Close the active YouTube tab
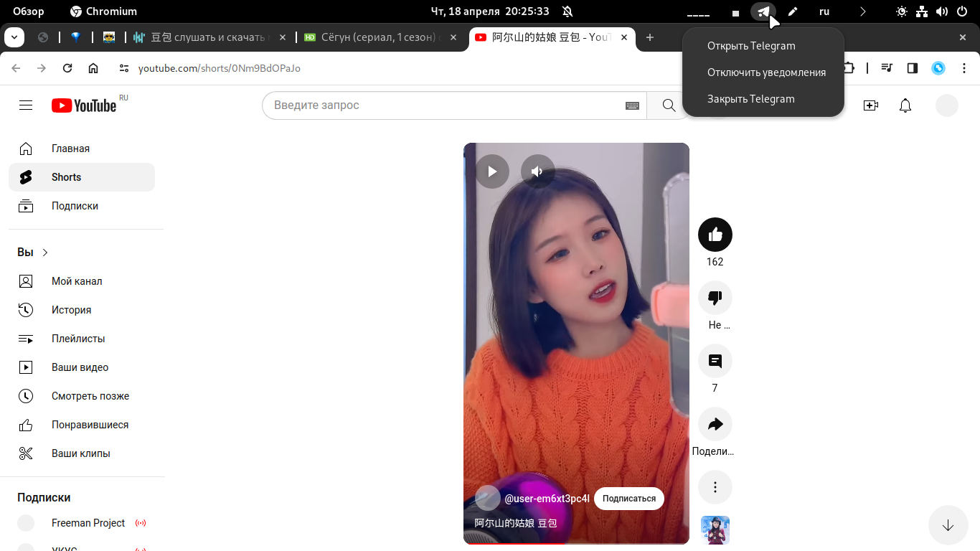Screen dimensions: 980x551 (x=624, y=37)
